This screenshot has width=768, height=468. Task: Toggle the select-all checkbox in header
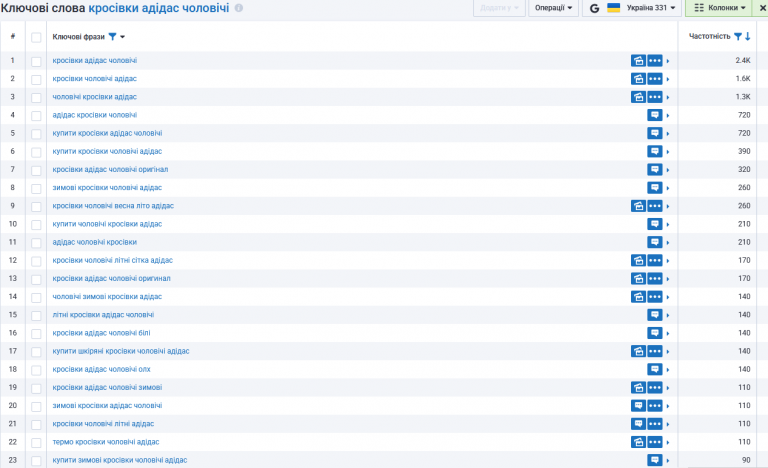[x=36, y=37]
